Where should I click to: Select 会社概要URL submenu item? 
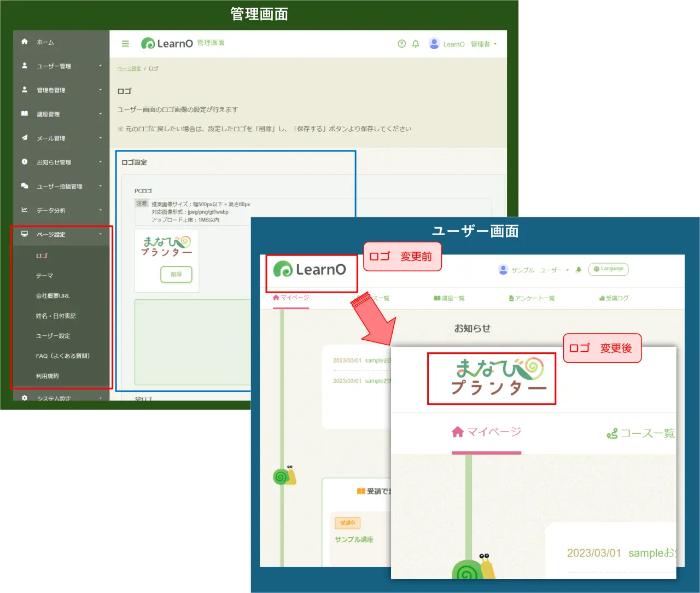click(x=53, y=296)
